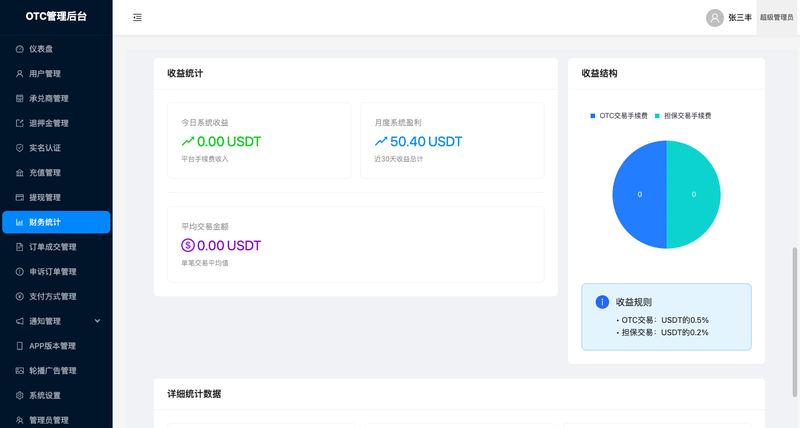Image resolution: width=800 pixels, height=428 pixels.
Task: Click the 承兑商管理 sidebar icon
Action: [x=19, y=98]
